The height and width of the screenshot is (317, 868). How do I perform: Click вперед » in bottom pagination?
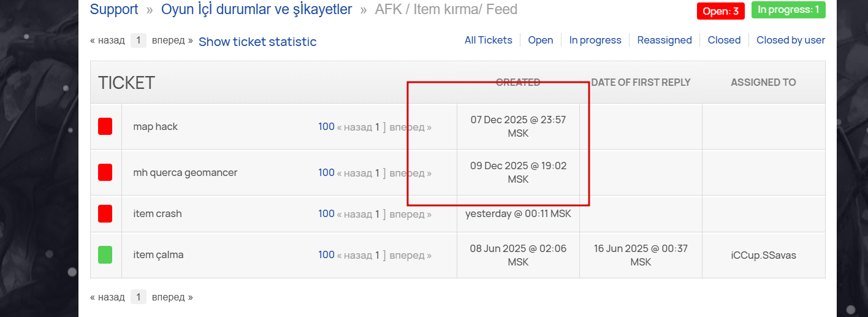pos(172,297)
